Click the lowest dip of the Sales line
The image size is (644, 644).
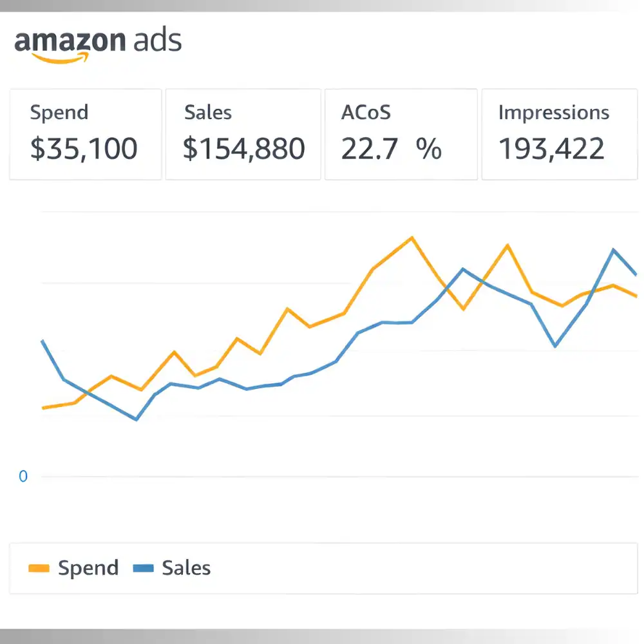pos(137,420)
